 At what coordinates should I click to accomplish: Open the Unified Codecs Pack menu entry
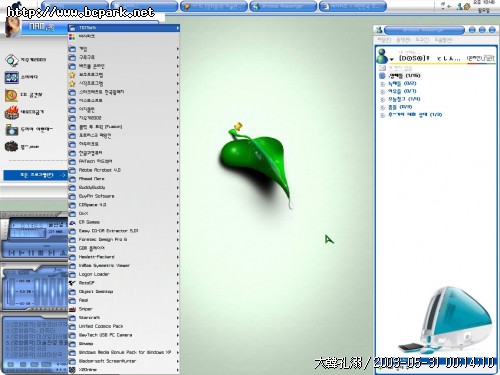click(x=124, y=326)
